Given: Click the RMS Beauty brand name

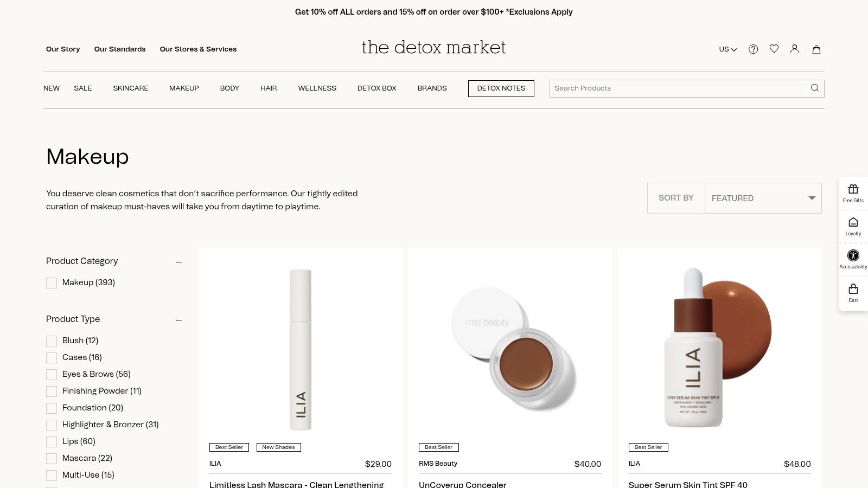Looking at the screenshot, I should click(438, 464).
